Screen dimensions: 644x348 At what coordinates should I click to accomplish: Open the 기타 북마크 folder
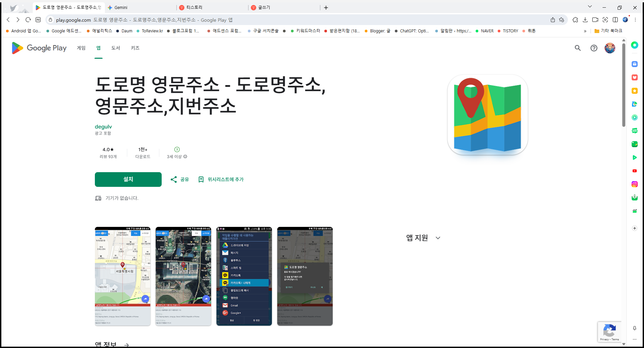click(x=609, y=31)
